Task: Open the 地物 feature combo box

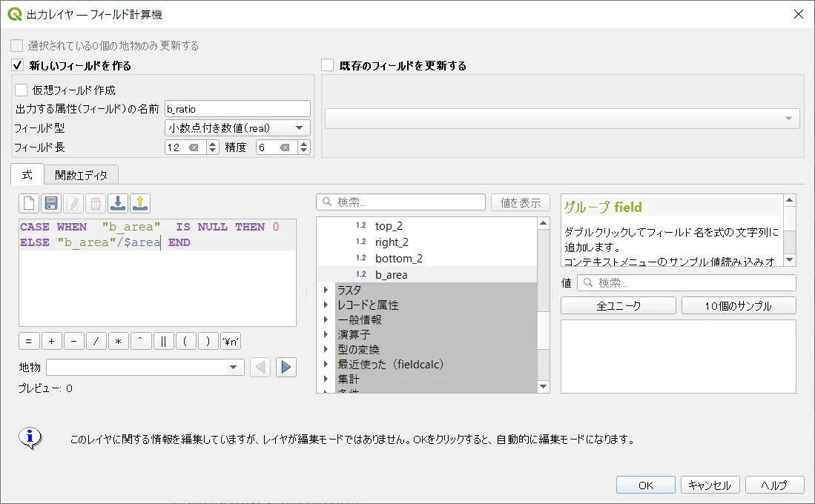Action: pyautogui.click(x=145, y=368)
